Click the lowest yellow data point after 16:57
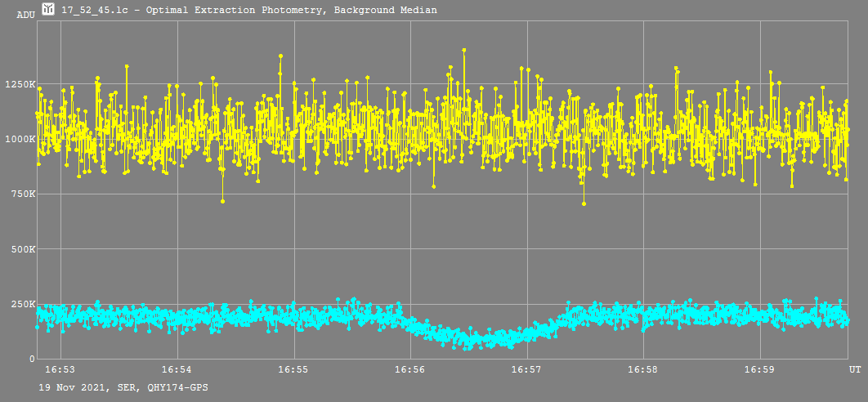 pos(584,203)
